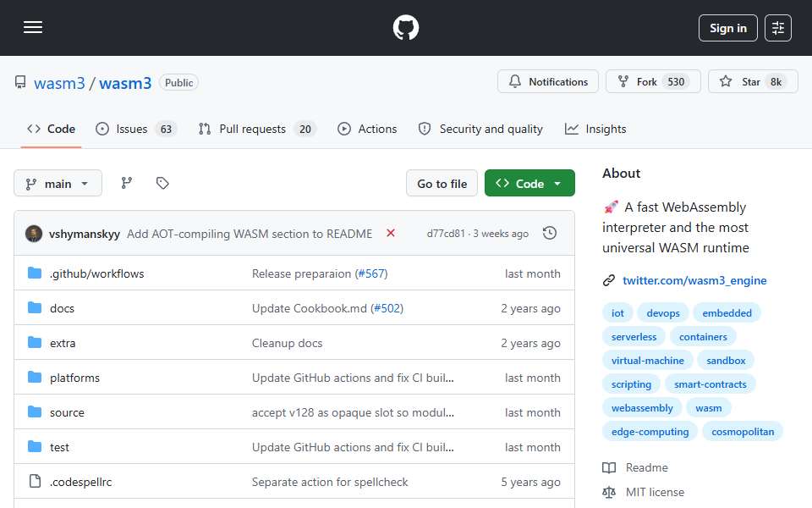This screenshot has width=812, height=508.
Task: Open the Release preparaion commit message
Action: [301, 273]
